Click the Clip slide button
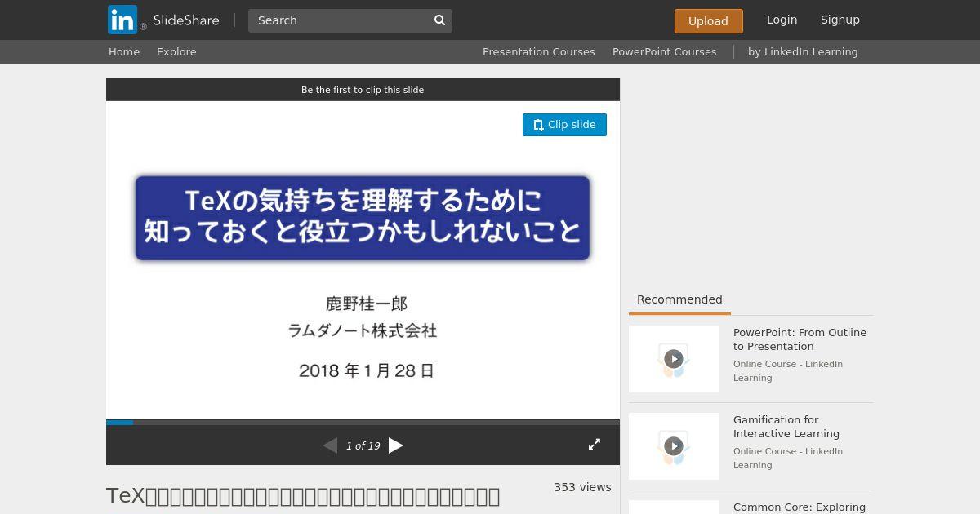 click(564, 125)
